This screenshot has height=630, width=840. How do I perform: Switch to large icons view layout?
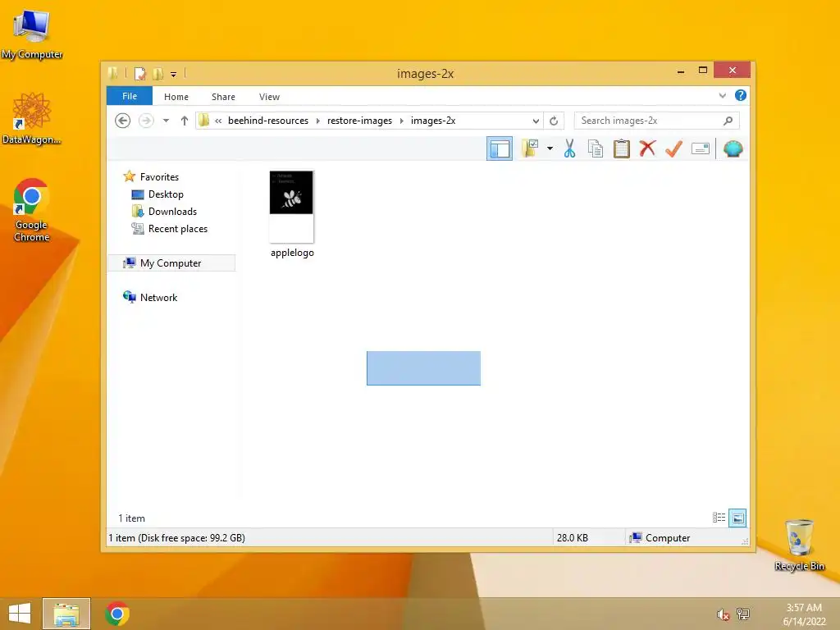pos(737,518)
